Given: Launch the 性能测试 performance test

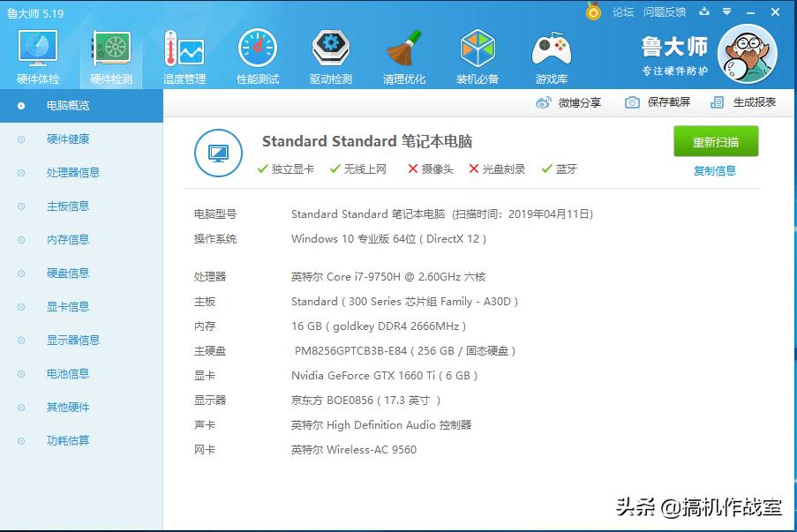Looking at the screenshot, I should coord(257,55).
